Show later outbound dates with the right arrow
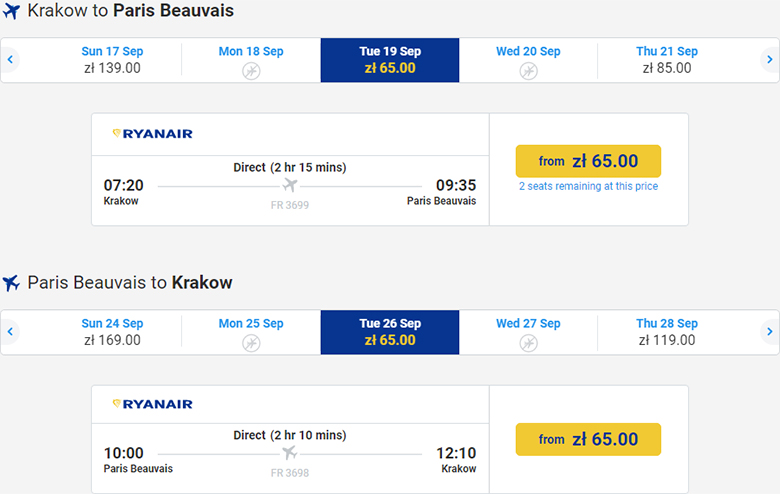Image resolution: width=780 pixels, height=494 pixels. click(769, 60)
